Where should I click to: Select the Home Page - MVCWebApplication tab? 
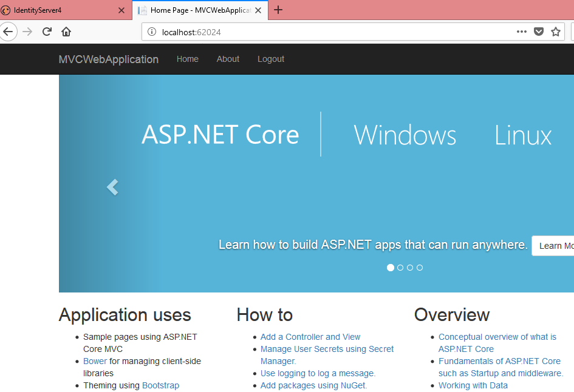point(200,10)
